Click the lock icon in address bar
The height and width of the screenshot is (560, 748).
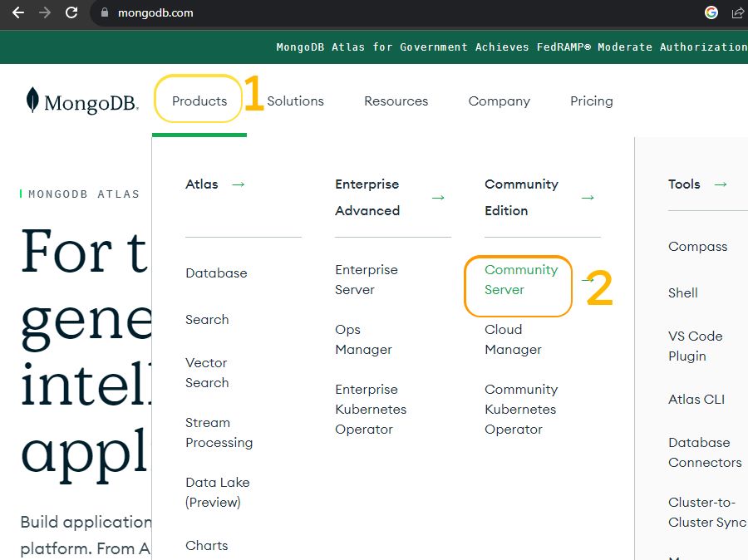105,13
